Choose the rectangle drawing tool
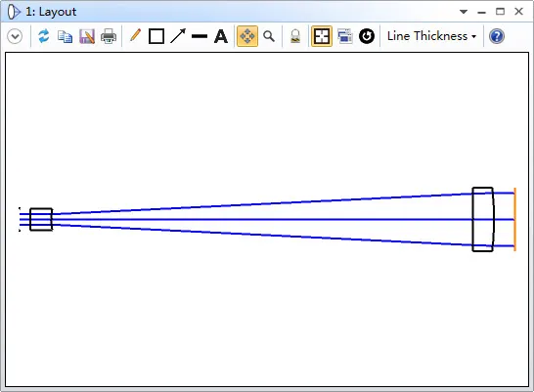 (x=156, y=36)
